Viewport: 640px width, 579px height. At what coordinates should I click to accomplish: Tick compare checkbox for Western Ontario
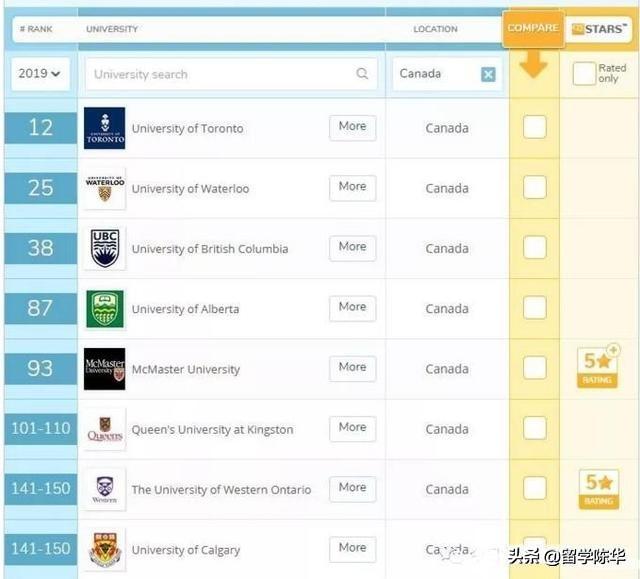coord(535,488)
